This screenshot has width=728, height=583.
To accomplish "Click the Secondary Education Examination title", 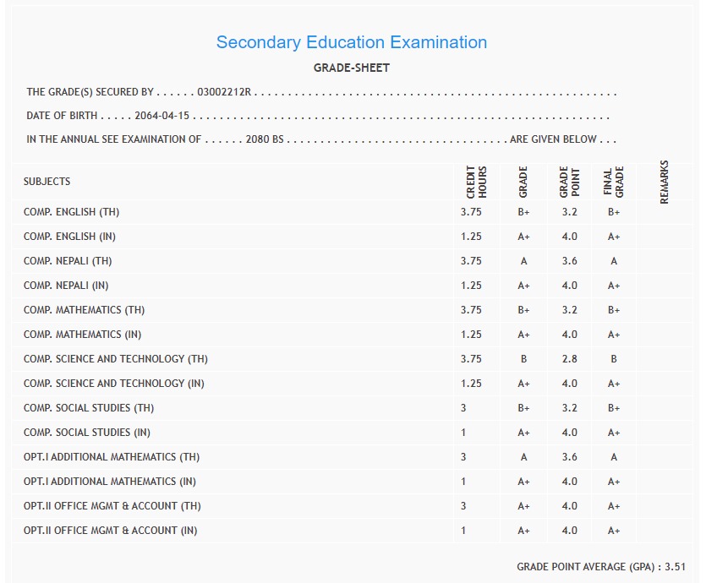I will coord(351,42).
